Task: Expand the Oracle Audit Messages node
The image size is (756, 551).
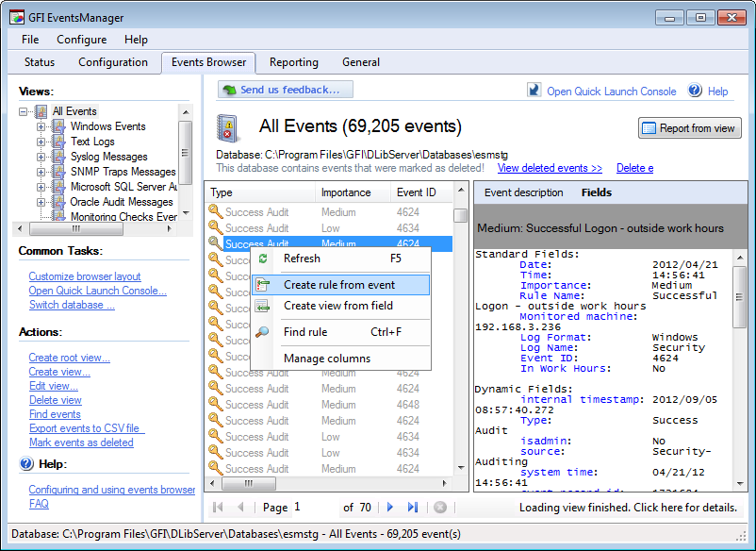Action: [41, 202]
